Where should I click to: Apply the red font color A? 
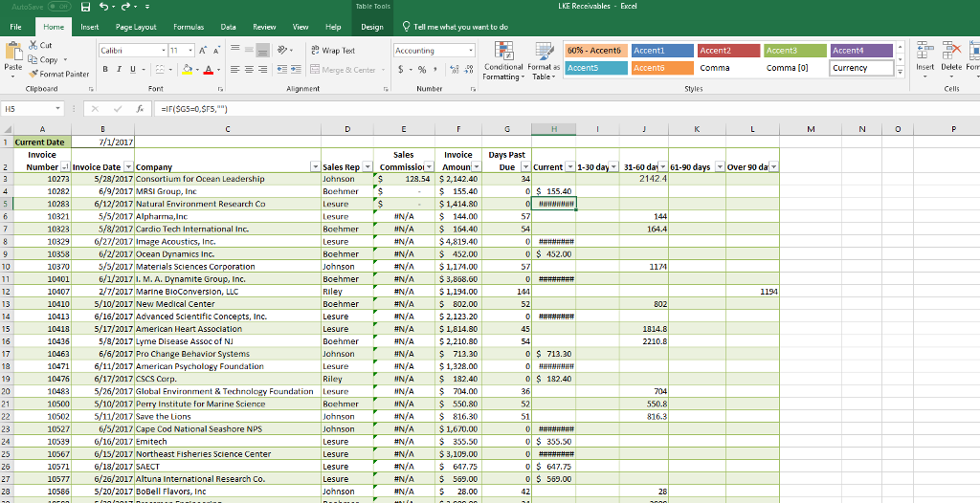click(209, 70)
